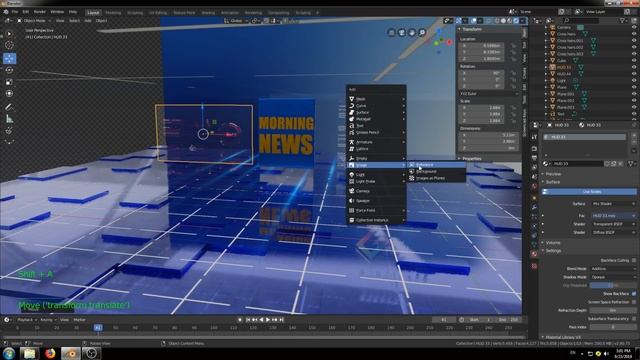Open the Surface Mix Shader dropdown

pos(613,203)
